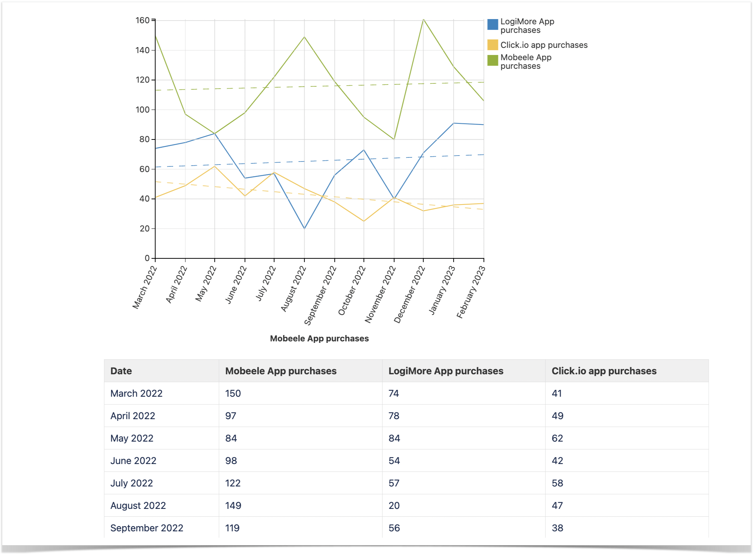Click the value 20 in August 2022 row

point(394,506)
